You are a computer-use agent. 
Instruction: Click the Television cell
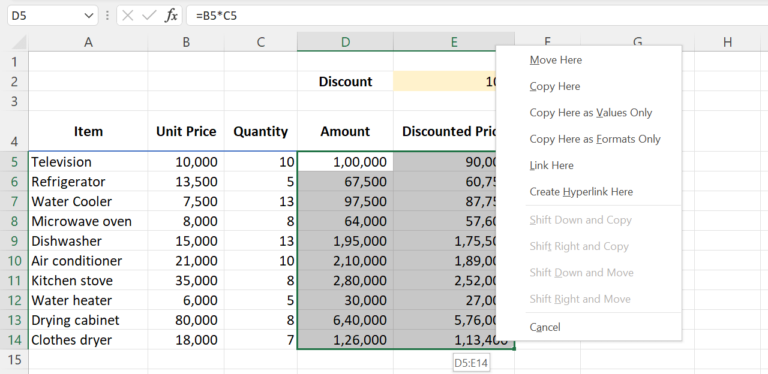pos(88,162)
